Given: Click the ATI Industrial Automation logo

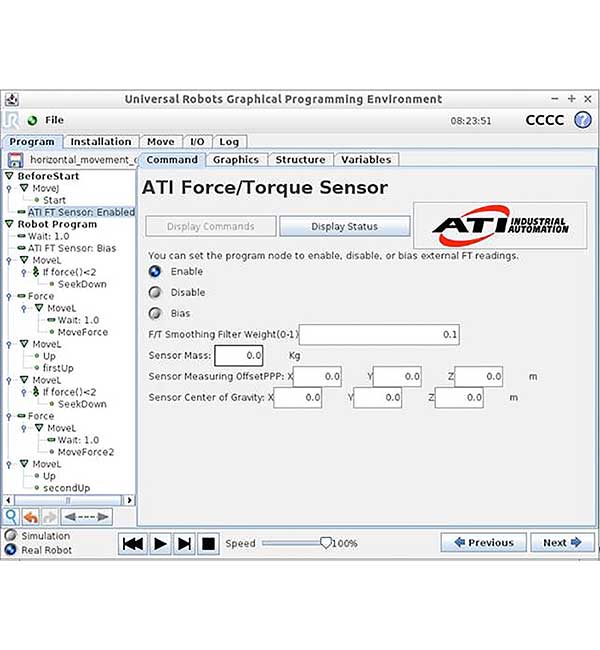Looking at the screenshot, I should [500, 225].
